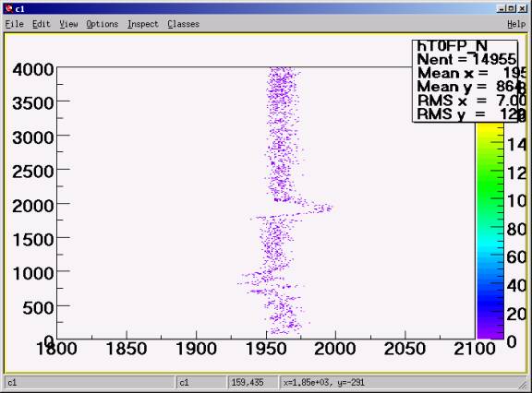Open the Help menu
This screenshot has height=393, width=532.
click(x=516, y=24)
